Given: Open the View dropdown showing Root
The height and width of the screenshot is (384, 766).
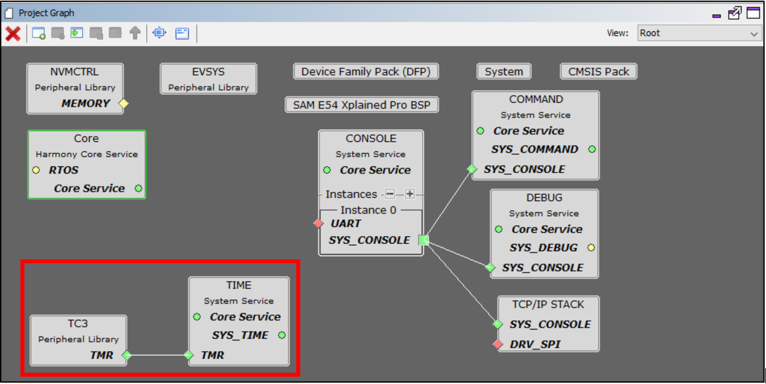Looking at the screenshot, I should 699,33.
